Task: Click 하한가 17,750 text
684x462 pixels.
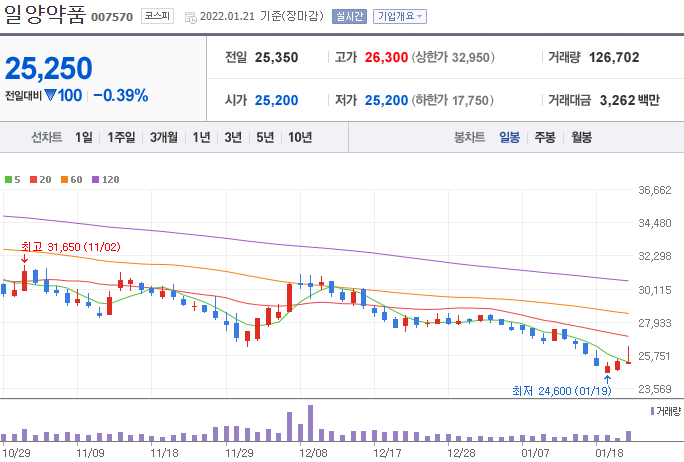Action: pos(452,100)
